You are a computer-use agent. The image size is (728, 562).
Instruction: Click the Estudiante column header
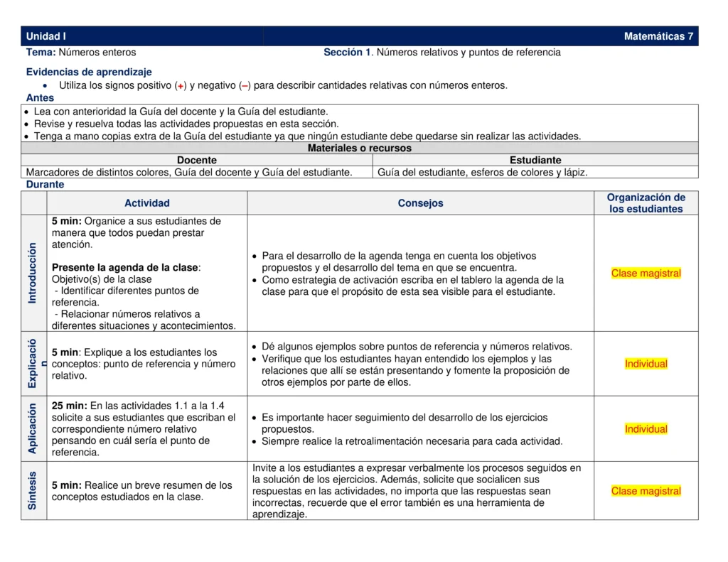536,160
